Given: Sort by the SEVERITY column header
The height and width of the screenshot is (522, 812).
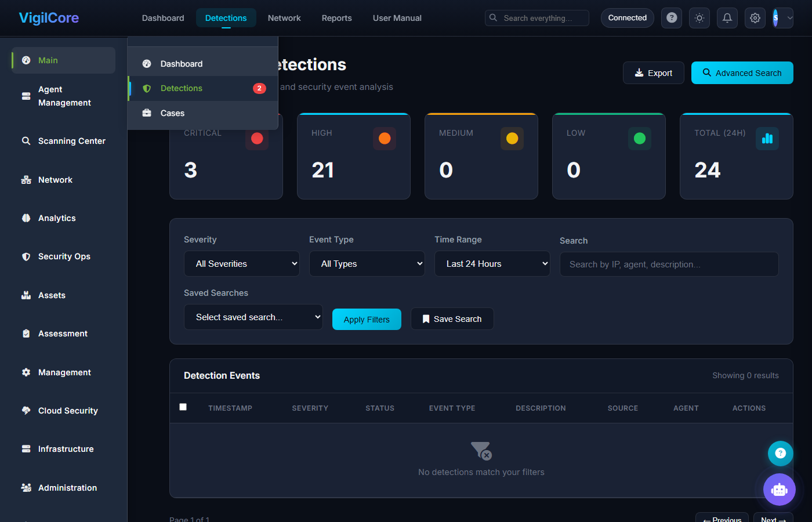Looking at the screenshot, I should tap(310, 408).
